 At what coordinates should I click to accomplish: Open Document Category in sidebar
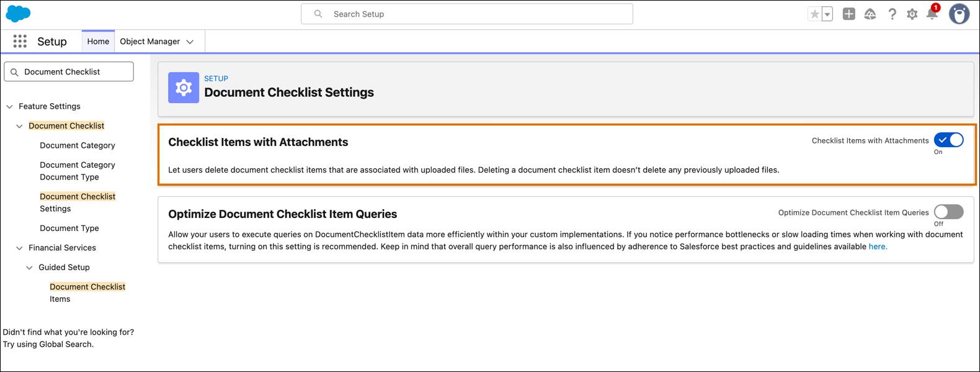coord(78,145)
